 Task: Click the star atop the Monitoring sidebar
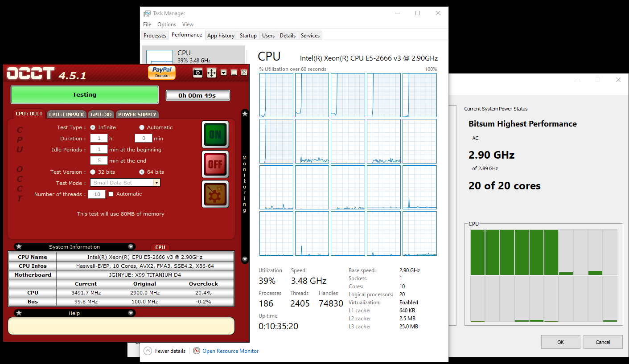(245, 114)
